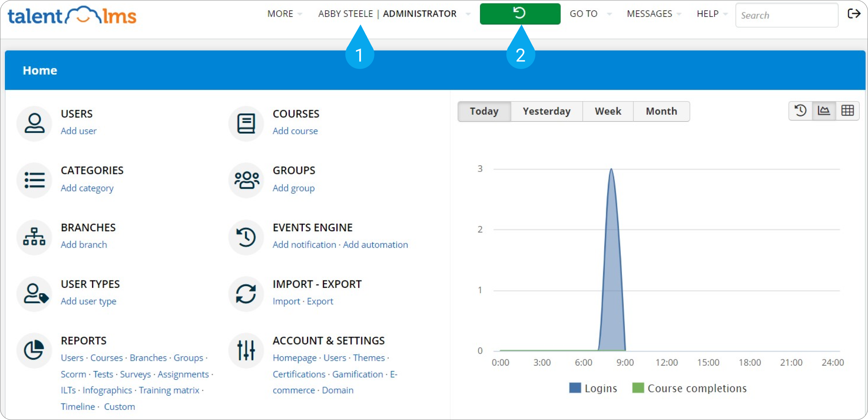Click the Add user link

click(x=79, y=131)
